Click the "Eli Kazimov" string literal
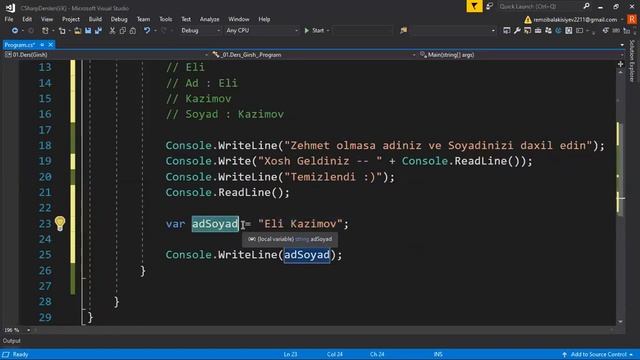Image resolution: width=640 pixels, height=360 pixels. [300, 224]
